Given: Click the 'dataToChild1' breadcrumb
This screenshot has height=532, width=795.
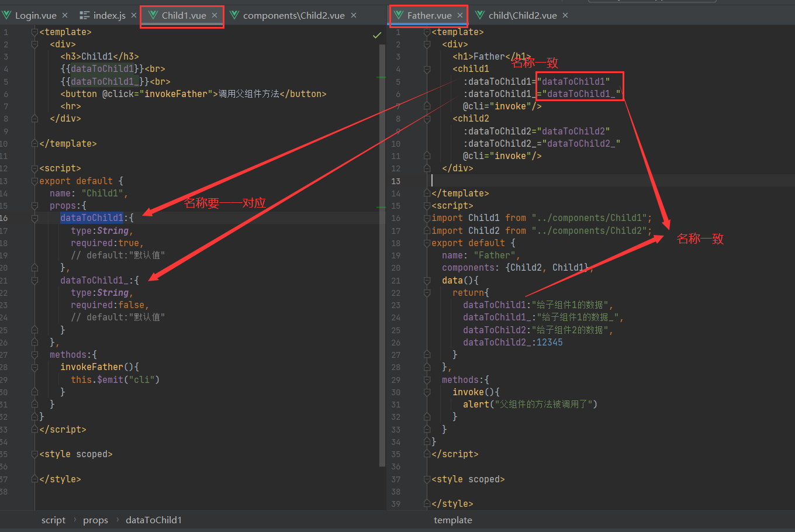Looking at the screenshot, I should (154, 520).
